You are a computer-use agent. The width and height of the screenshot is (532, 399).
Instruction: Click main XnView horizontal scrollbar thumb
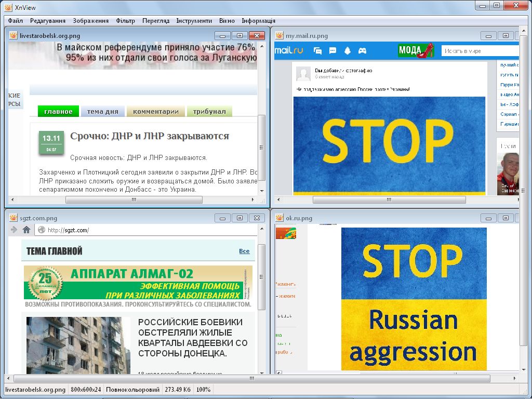pos(252,378)
